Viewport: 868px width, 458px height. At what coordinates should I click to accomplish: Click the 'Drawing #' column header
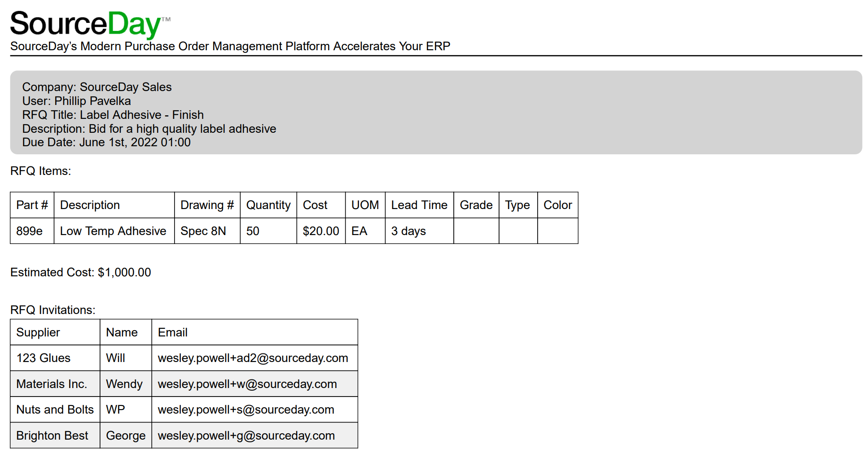[x=207, y=205]
